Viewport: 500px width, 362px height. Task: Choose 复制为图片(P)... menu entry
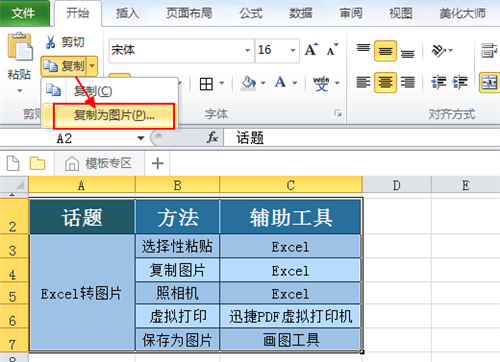point(114,115)
